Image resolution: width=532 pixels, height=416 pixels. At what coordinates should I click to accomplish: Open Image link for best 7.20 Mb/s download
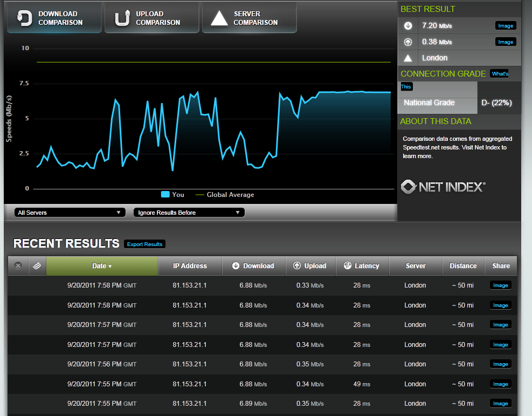click(x=505, y=25)
